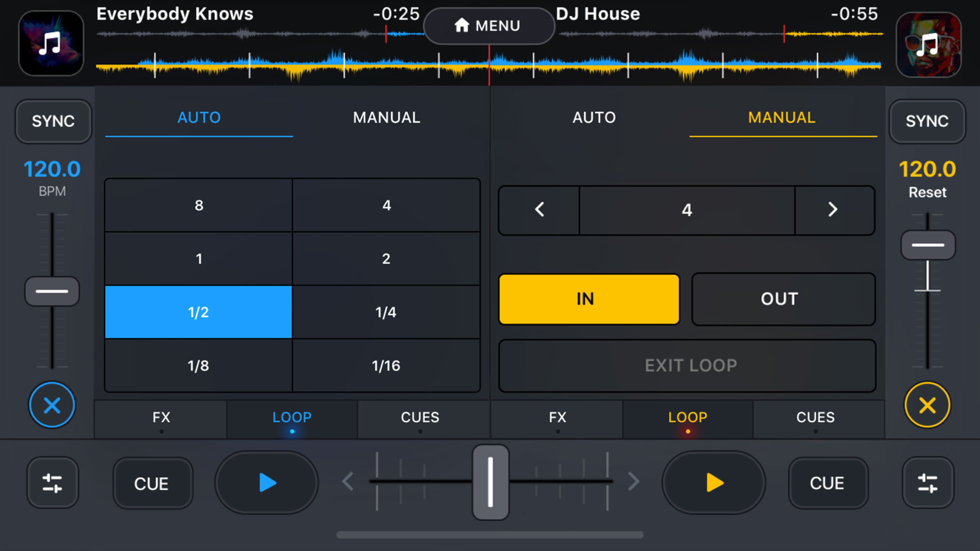The height and width of the screenshot is (551, 980).
Task: Select right deck MANUAL loop tab
Action: (x=782, y=118)
